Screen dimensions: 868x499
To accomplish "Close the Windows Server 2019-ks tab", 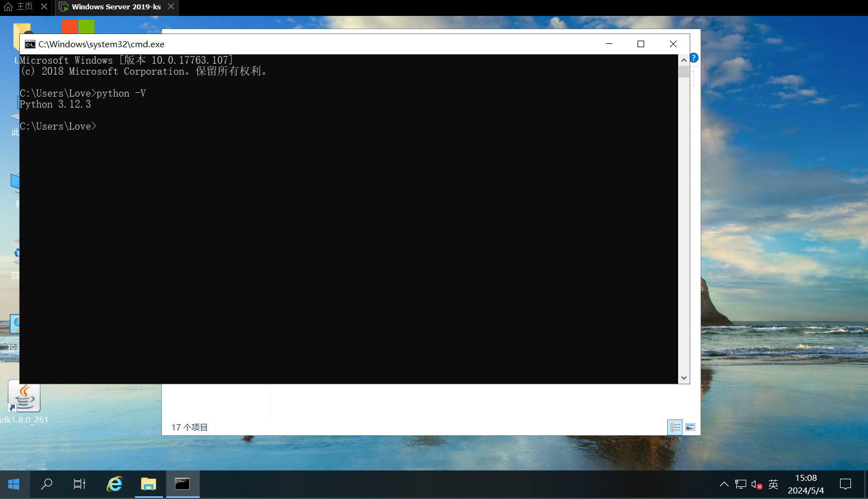I will click(x=171, y=7).
